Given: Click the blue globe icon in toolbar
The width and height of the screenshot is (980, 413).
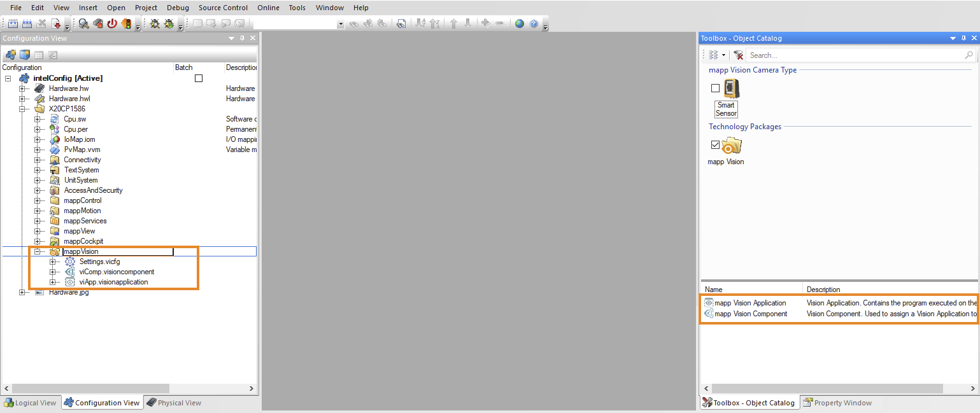Looking at the screenshot, I should tap(520, 24).
